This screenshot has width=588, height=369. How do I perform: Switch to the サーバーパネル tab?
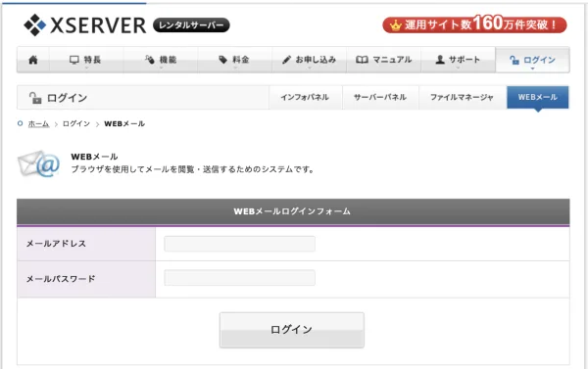pyautogui.click(x=380, y=98)
